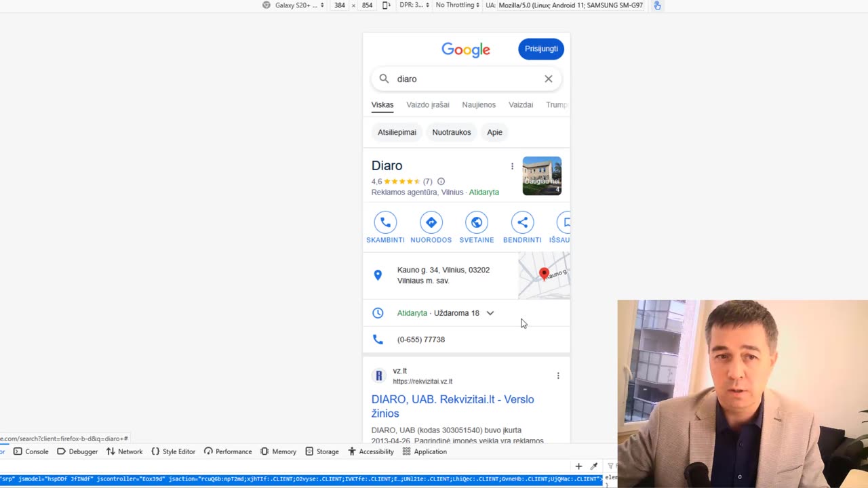Save the place with the Išsaugoti bookmark icon

coord(564,222)
